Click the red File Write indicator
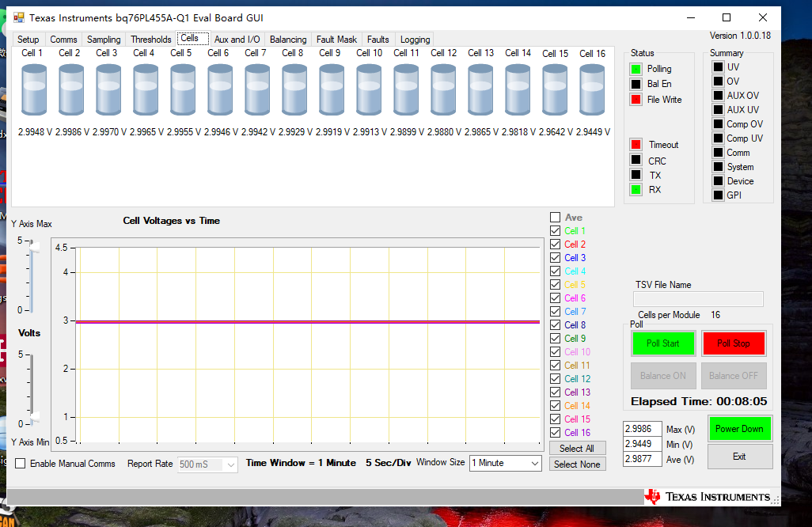The width and height of the screenshot is (812, 527). point(636,100)
